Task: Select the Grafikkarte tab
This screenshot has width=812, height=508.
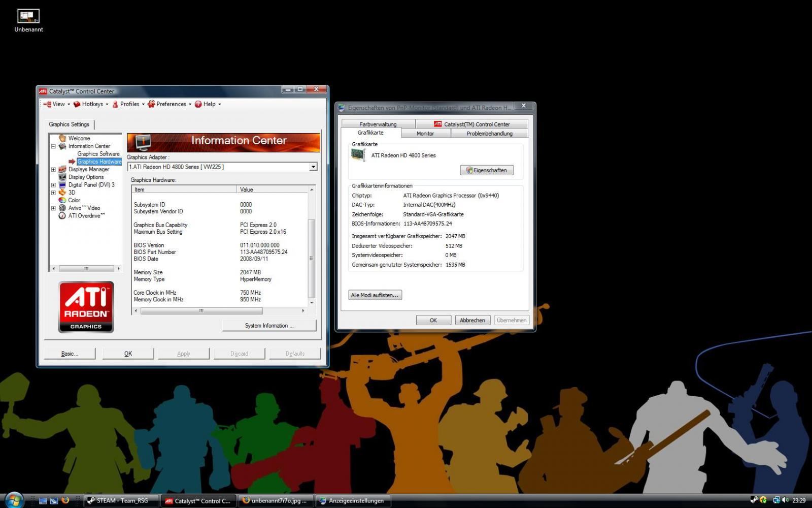Action: pos(371,133)
